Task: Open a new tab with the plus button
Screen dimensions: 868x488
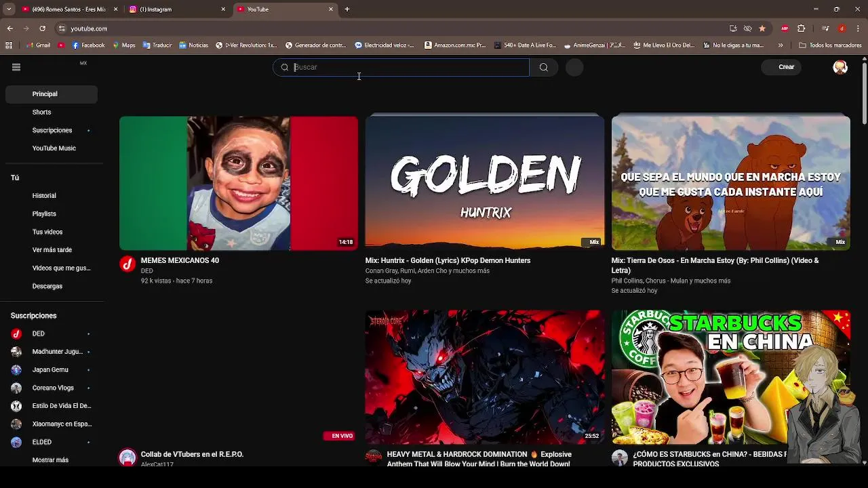Action: 347,9
